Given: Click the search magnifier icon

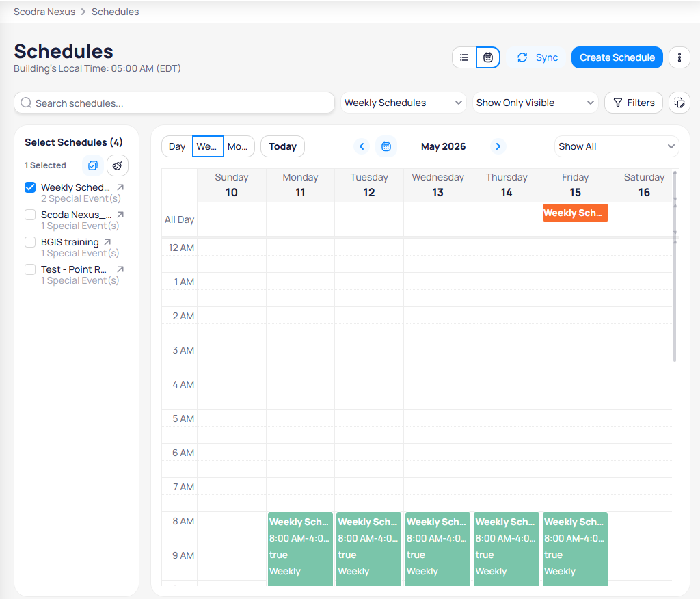Looking at the screenshot, I should (x=27, y=103).
